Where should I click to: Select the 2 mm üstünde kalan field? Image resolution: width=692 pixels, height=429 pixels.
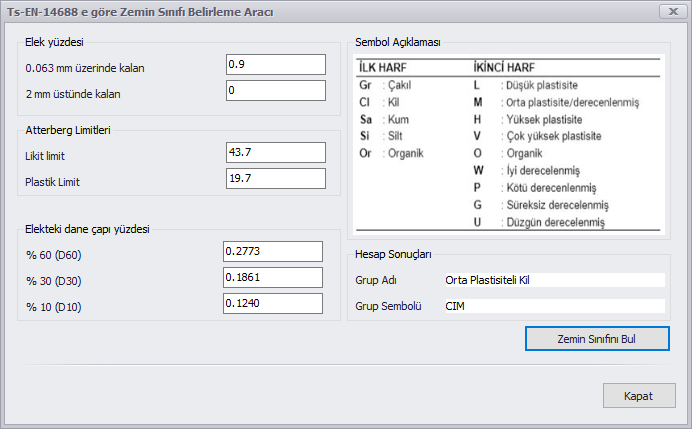pyautogui.click(x=276, y=90)
